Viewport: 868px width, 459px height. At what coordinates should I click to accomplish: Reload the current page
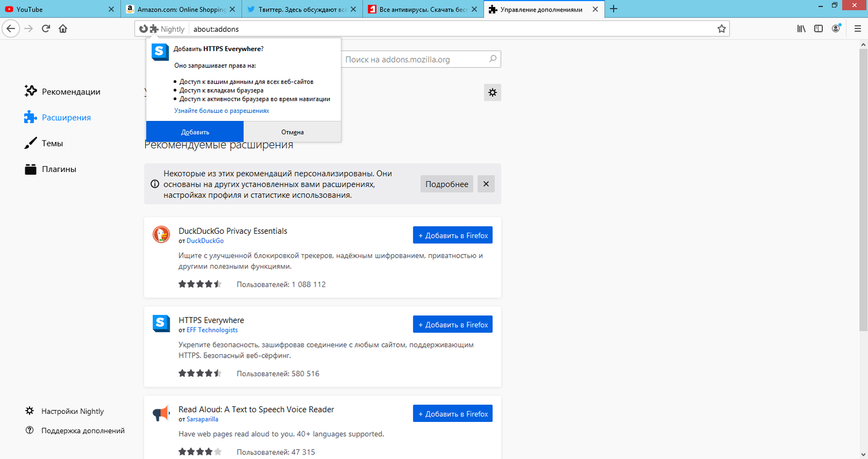[46, 28]
